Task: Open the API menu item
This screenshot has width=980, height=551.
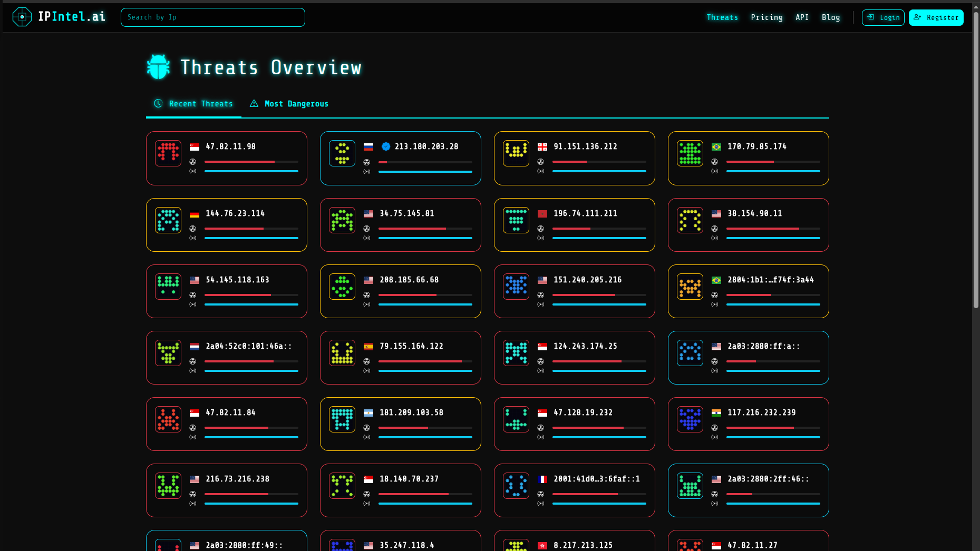Action: [x=802, y=17]
